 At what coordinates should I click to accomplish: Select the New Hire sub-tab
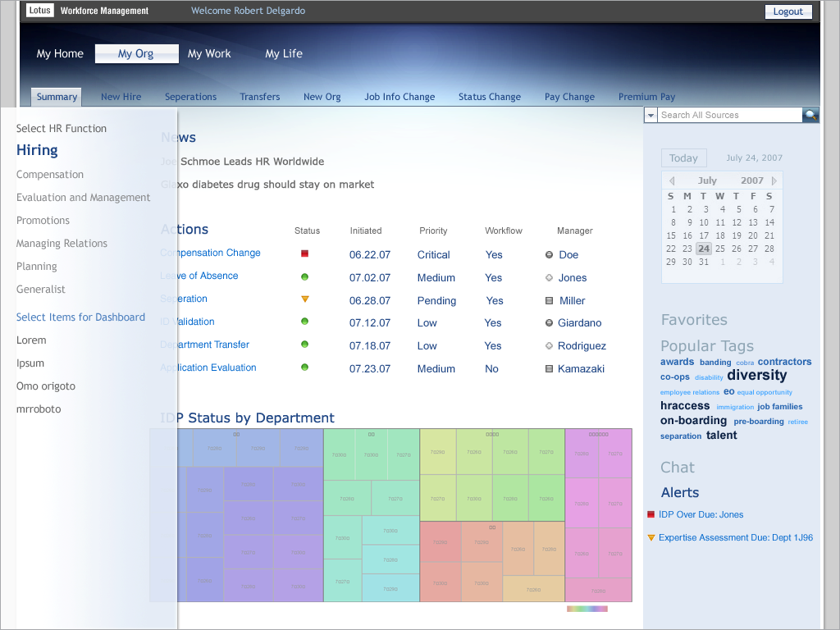(x=121, y=97)
